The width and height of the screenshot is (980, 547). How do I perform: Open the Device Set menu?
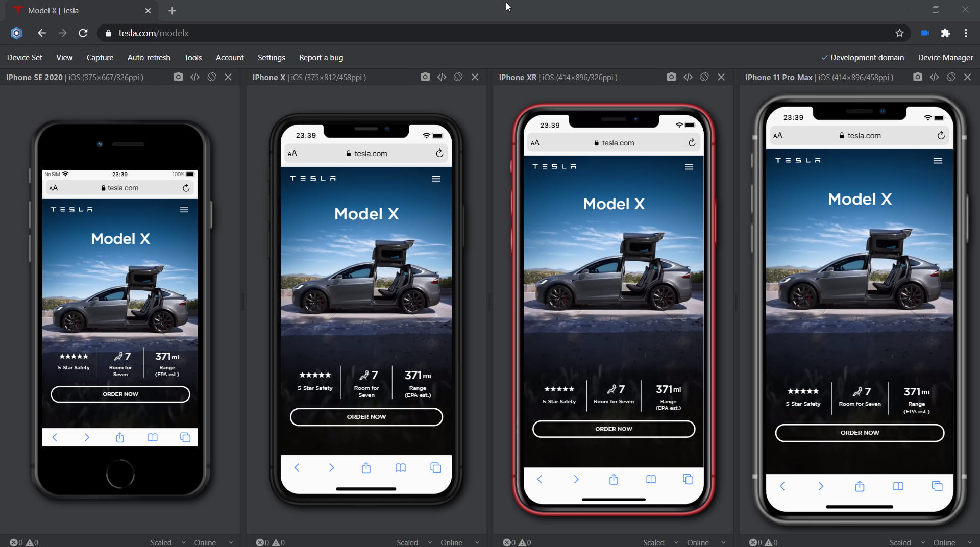(x=24, y=58)
